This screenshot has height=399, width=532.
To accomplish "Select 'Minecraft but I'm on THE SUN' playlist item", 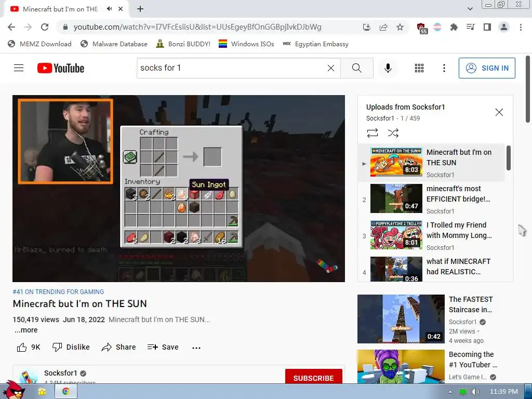I will pyautogui.click(x=431, y=163).
